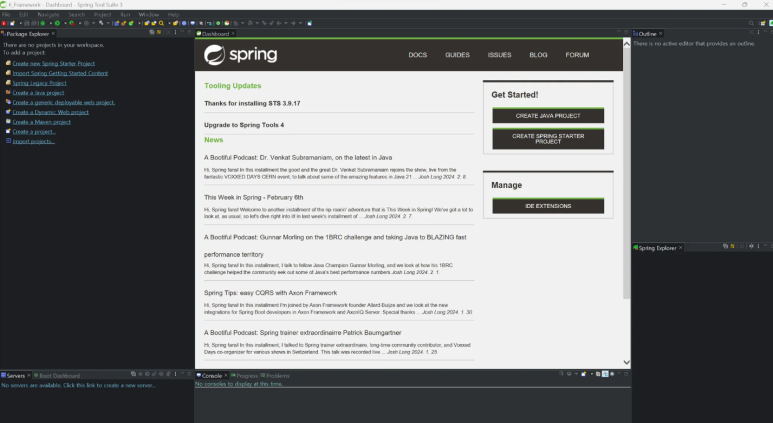This screenshot has width=773, height=423.
Task: Click the CREATE JAVA PROJECT button
Action: 548,115
